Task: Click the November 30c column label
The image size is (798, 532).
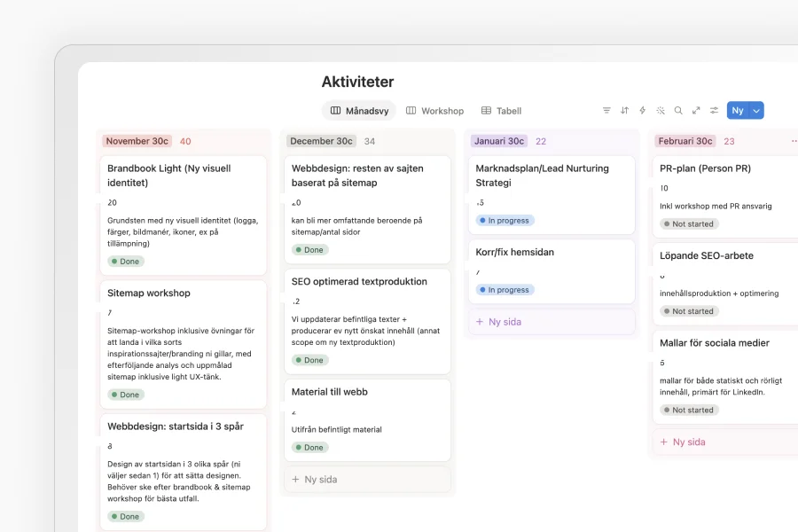Action: tap(137, 141)
